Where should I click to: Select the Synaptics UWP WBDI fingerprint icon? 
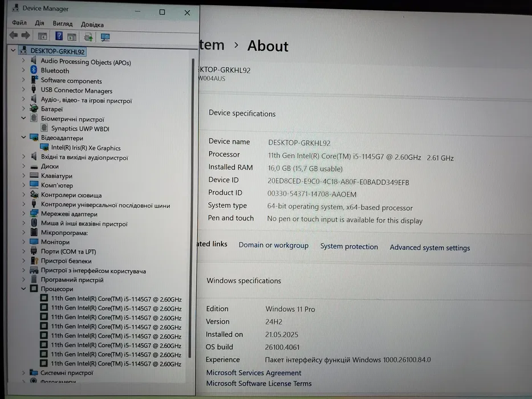point(44,128)
